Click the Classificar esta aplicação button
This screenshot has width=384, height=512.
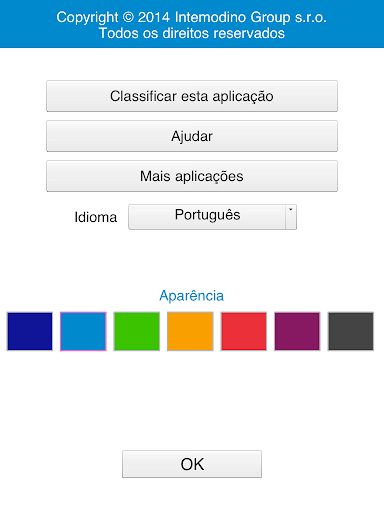pos(192,96)
